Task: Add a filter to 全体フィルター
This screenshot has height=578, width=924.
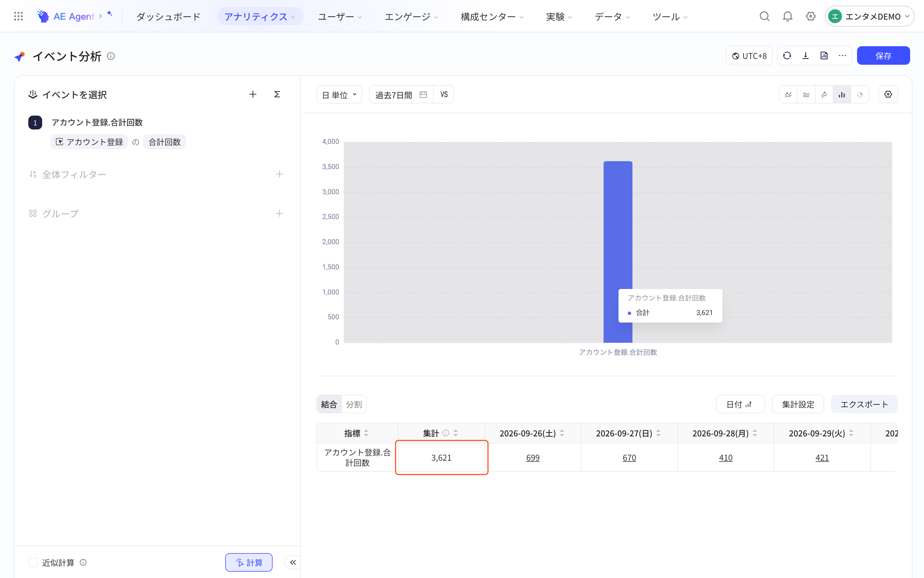Action: (x=280, y=174)
